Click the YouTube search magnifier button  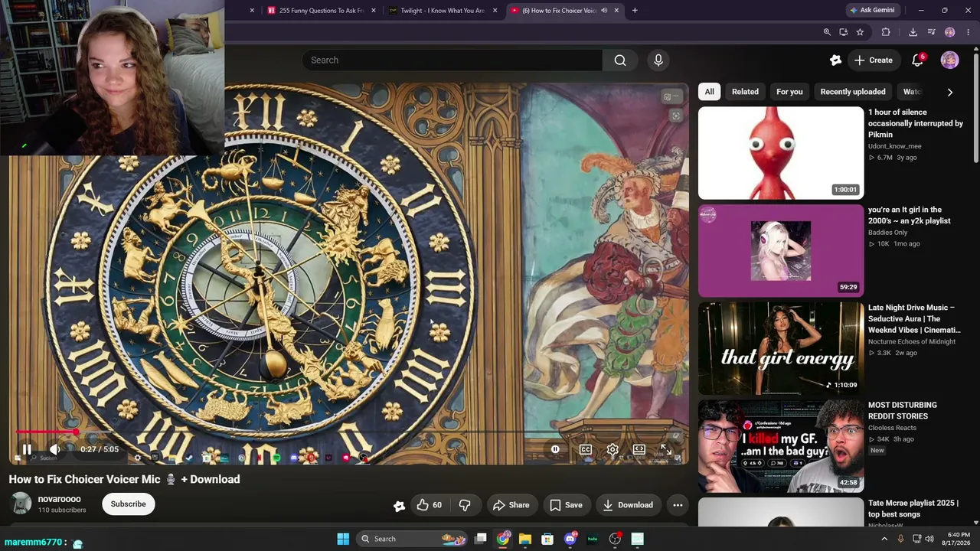(620, 60)
